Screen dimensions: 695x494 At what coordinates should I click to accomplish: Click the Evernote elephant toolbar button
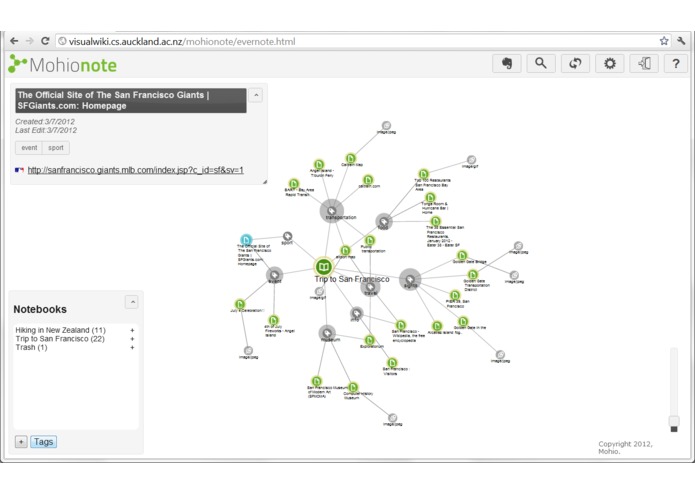point(507,64)
